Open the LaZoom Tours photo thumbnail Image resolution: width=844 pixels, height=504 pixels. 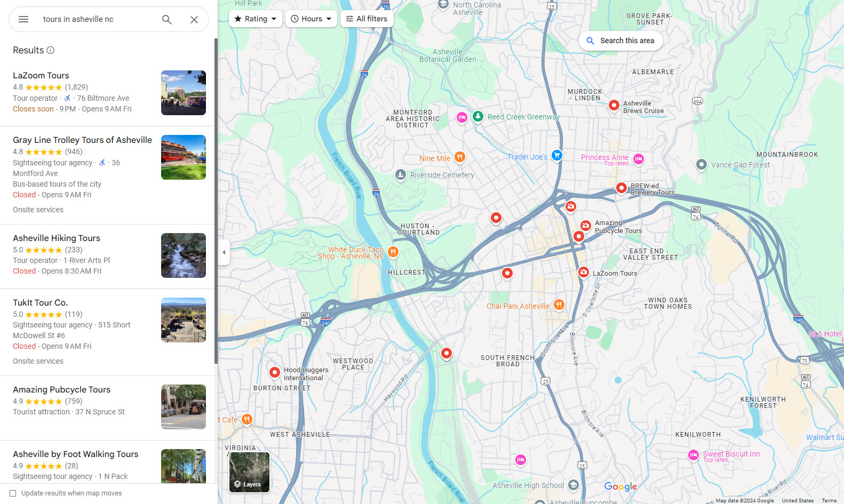[x=184, y=93]
